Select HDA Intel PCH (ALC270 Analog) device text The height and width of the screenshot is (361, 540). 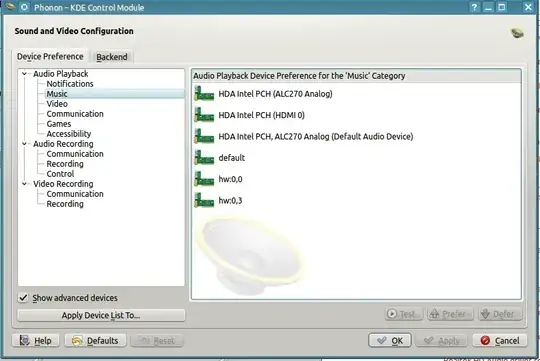(x=276, y=94)
